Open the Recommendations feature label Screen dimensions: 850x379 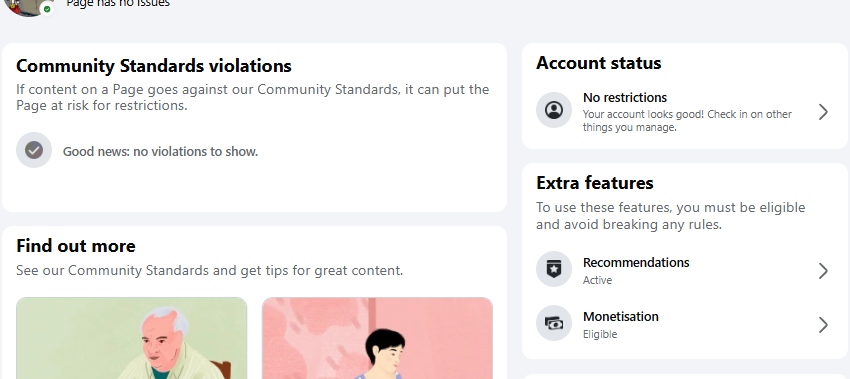(x=636, y=262)
